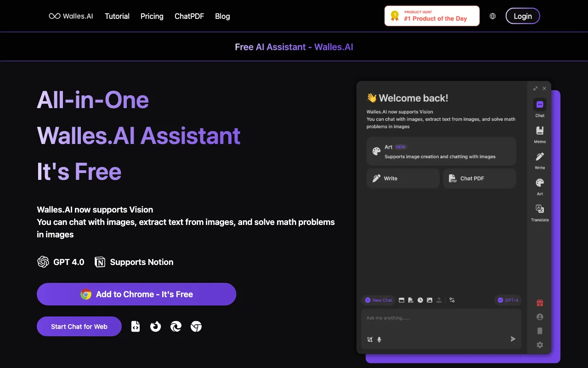Open the Pricing menu item
Image resolution: width=588 pixels, height=368 pixels.
click(152, 16)
